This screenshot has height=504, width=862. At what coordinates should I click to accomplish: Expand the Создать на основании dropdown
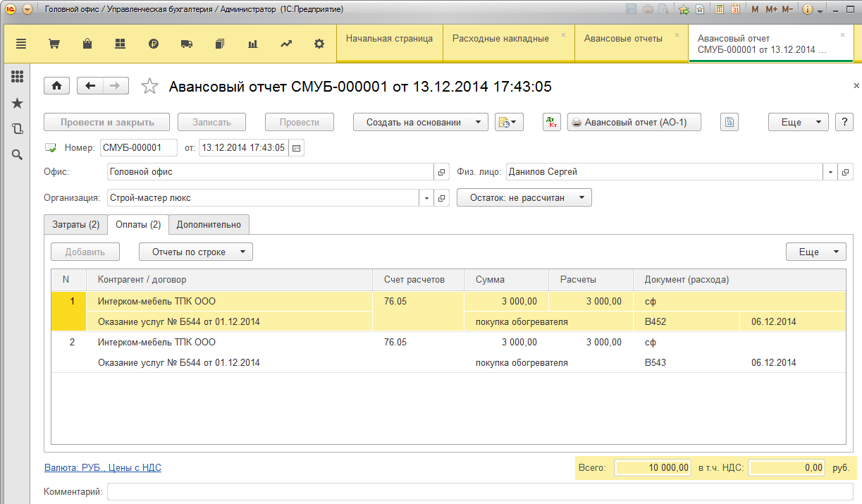click(x=420, y=122)
